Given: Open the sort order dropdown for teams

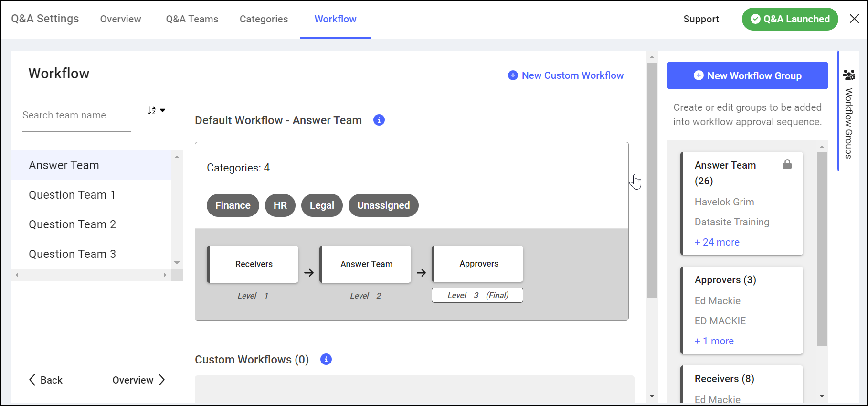Looking at the screenshot, I should point(156,110).
